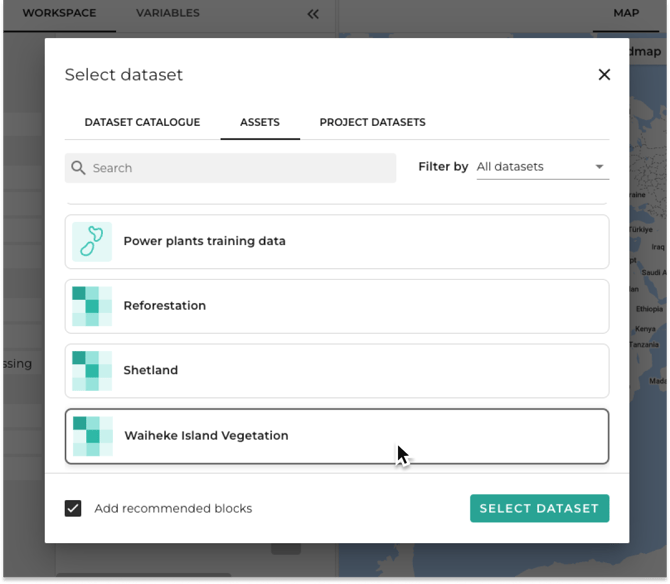Viewport: 670px width, 584px height.
Task: Select the Power plants training data dataset
Action: coord(337,241)
